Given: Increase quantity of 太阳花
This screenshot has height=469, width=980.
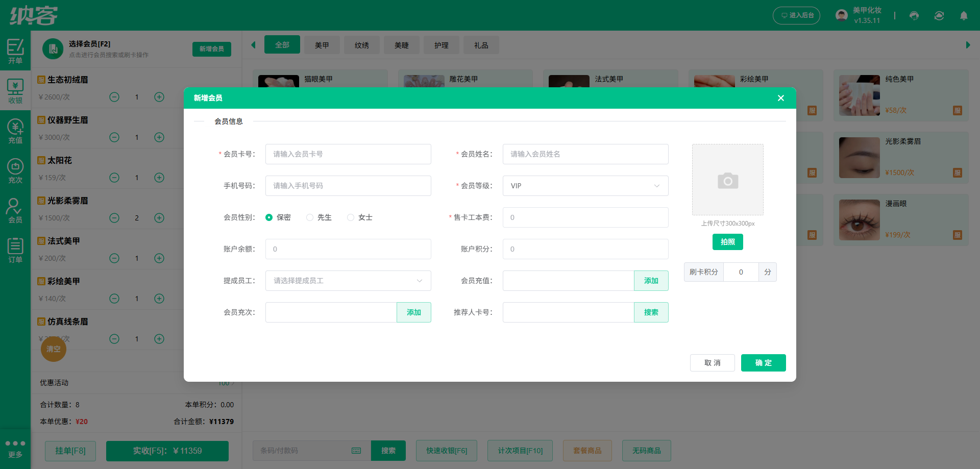Looking at the screenshot, I should click(x=159, y=178).
